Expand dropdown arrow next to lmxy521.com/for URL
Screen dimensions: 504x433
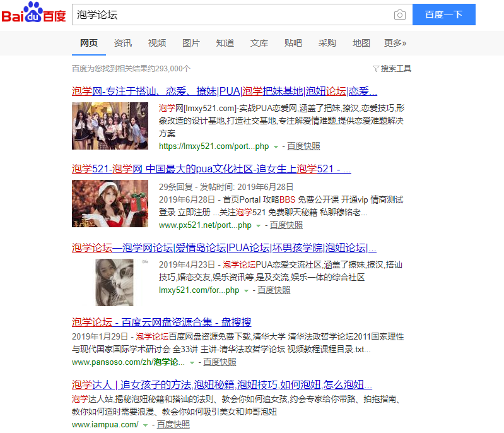point(246,291)
